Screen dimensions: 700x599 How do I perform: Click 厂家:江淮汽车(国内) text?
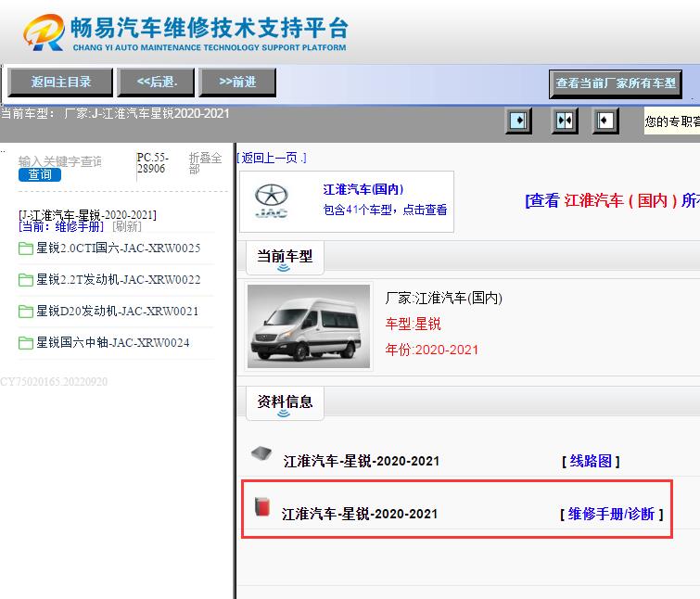tap(444, 298)
